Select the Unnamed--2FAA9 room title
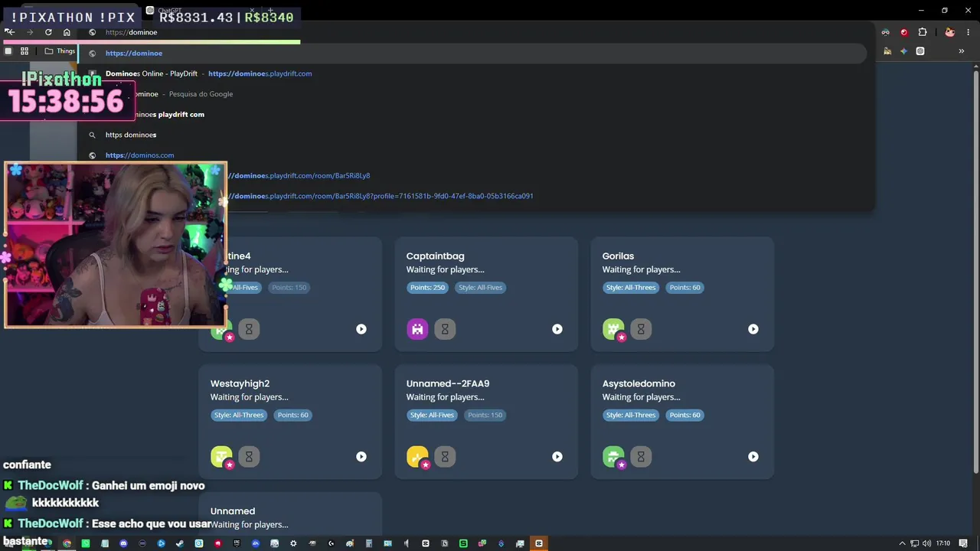The height and width of the screenshot is (551, 980). [x=448, y=383]
